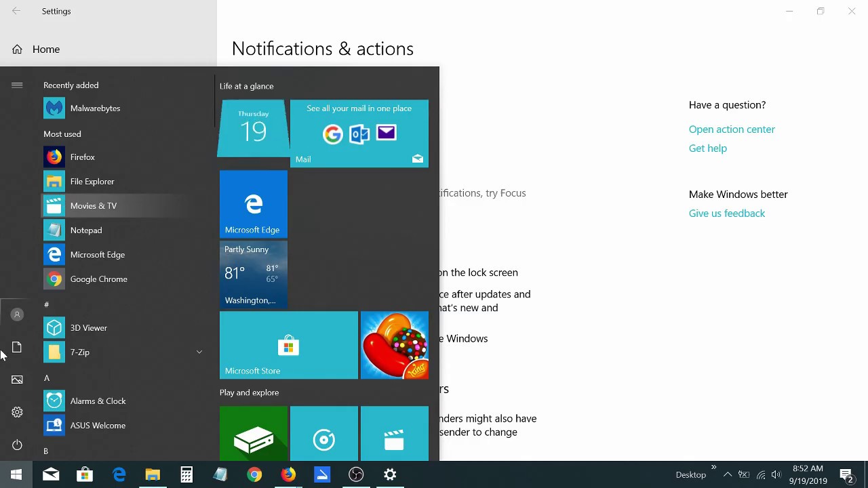Open the Movies & TV tile
The height and width of the screenshot is (488, 868).
pyautogui.click(x=395, y=434)
